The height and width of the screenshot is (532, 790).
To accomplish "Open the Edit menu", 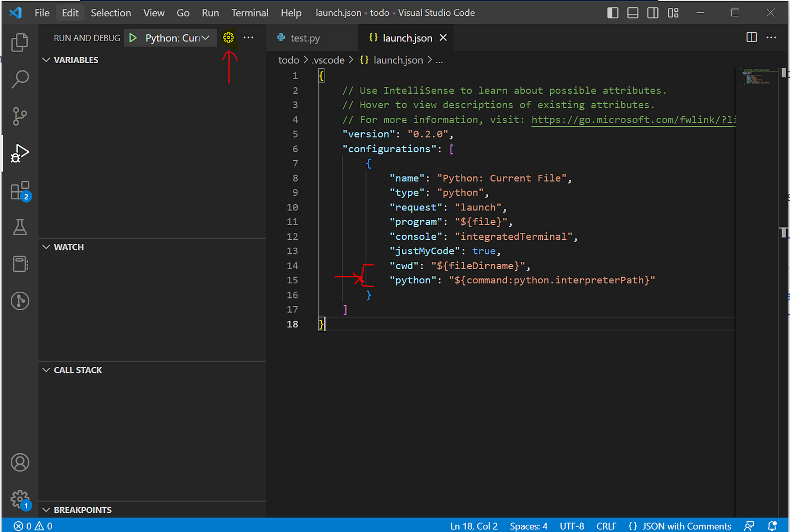I will [x=71, y=12].
